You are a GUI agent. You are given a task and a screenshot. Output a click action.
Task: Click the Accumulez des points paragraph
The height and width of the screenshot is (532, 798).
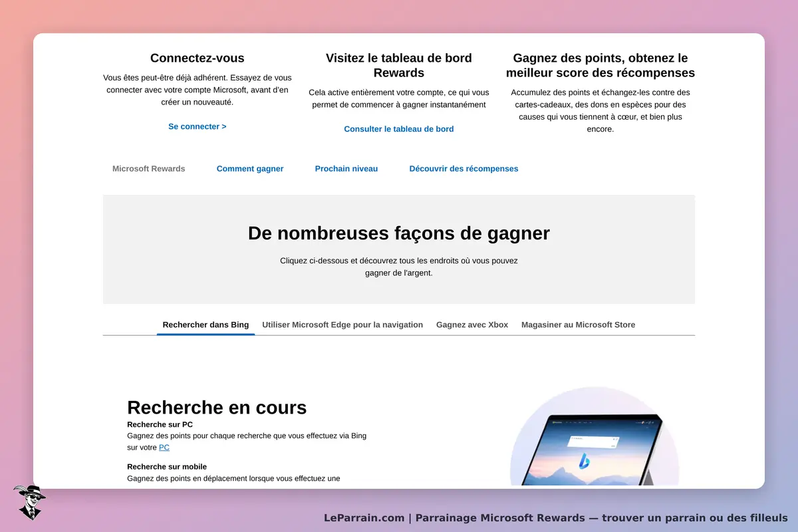pos(600,110)
